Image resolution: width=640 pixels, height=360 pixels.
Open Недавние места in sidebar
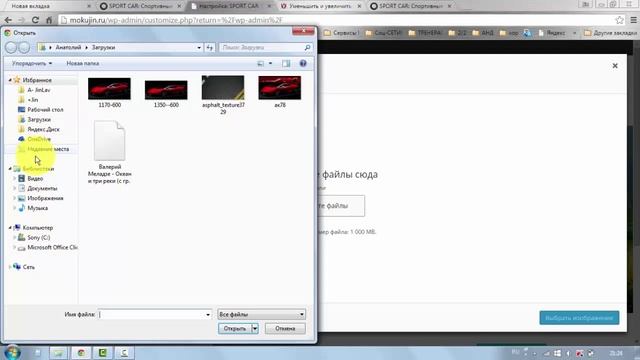[48, 149]
